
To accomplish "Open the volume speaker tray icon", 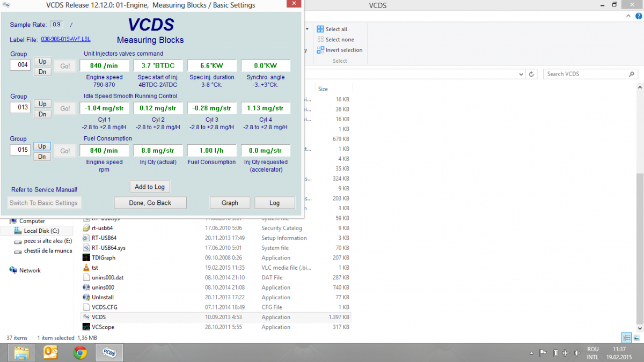I will tap(577, 353).
